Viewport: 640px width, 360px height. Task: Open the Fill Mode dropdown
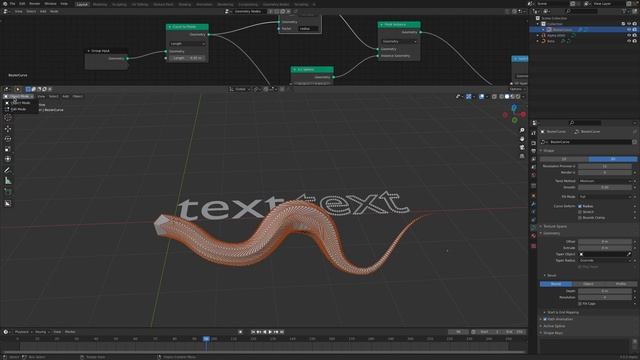tap(605, 197)
